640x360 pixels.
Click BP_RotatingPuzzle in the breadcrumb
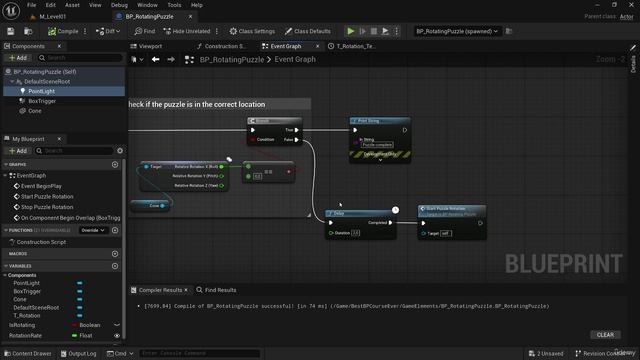231,60
